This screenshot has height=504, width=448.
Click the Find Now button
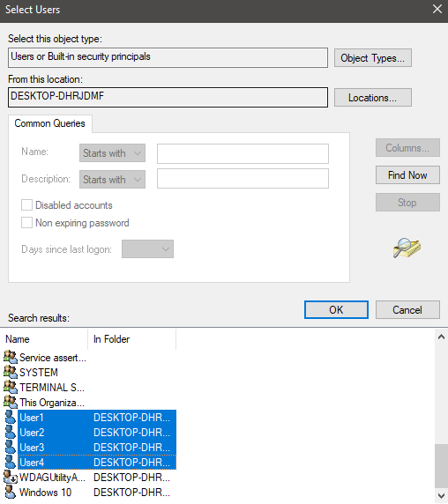[407, 175]
